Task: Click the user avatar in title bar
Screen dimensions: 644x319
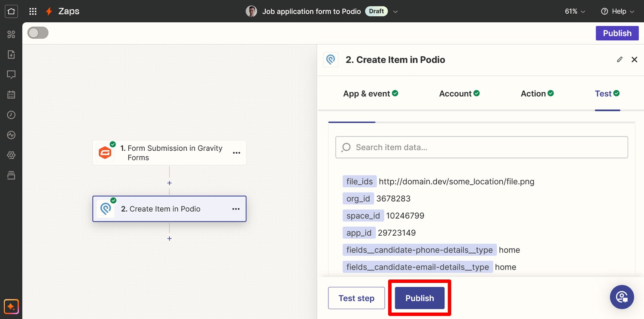Action: point(251,12)
